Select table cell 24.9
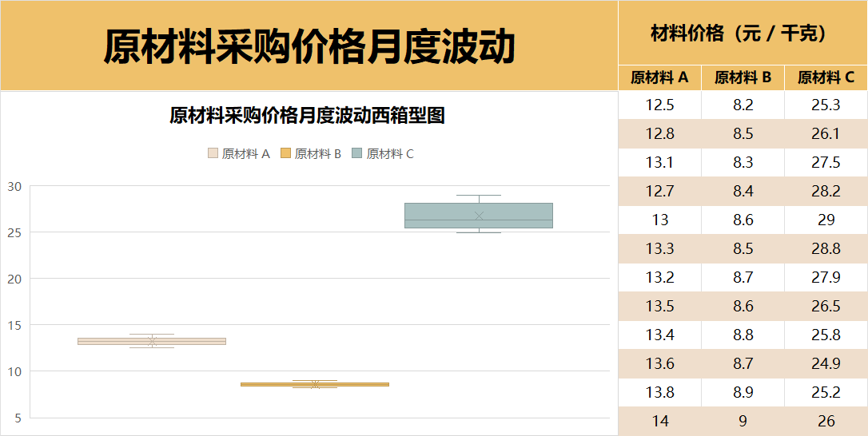 [826, 364]
